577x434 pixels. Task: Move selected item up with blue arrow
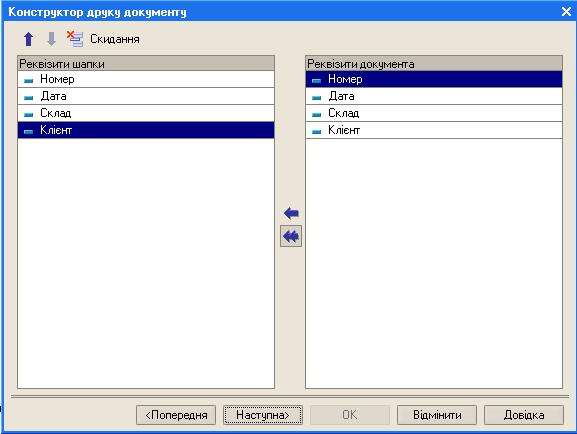click(x=28, y=39)
